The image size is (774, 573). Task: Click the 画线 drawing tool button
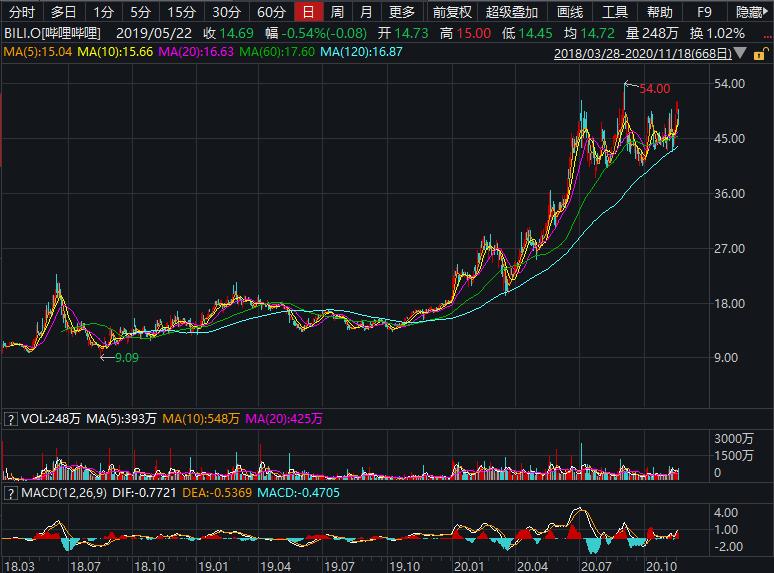pos(569,12)
